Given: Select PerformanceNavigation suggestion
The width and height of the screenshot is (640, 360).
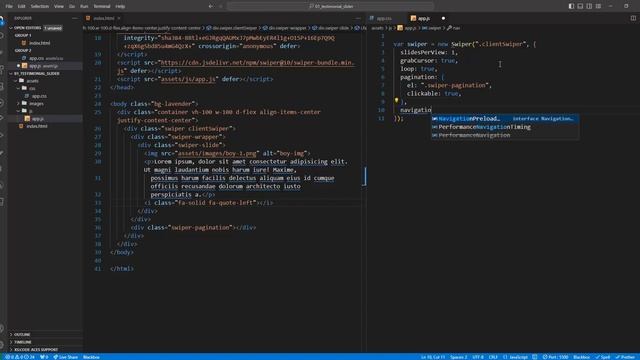Looking at the screenshot, I should [505, 135].
